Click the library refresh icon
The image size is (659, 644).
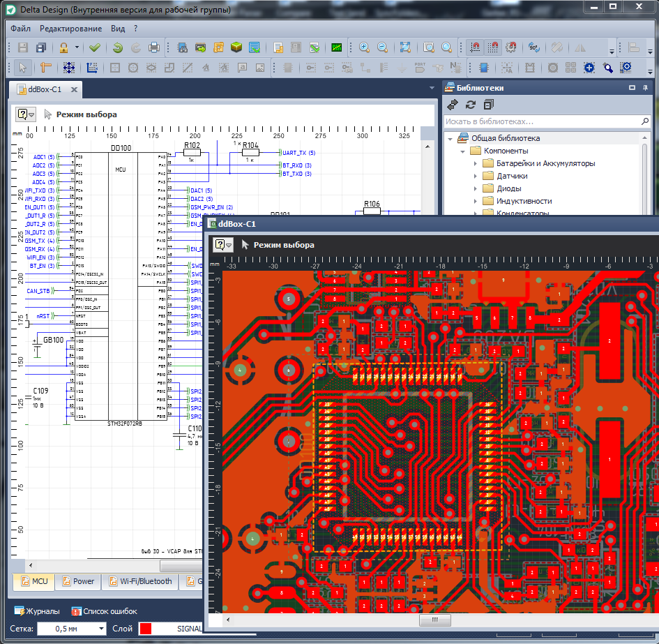(x=470, y=105)
